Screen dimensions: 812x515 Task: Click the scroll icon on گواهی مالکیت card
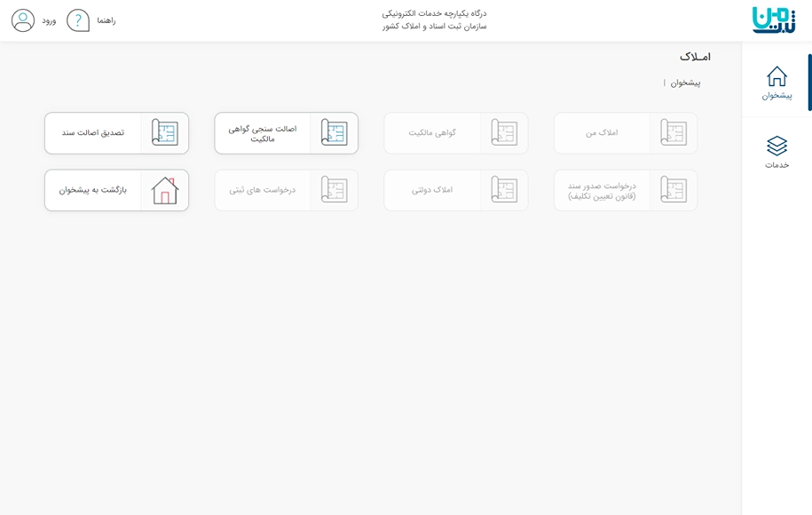[x=505, y=132]
